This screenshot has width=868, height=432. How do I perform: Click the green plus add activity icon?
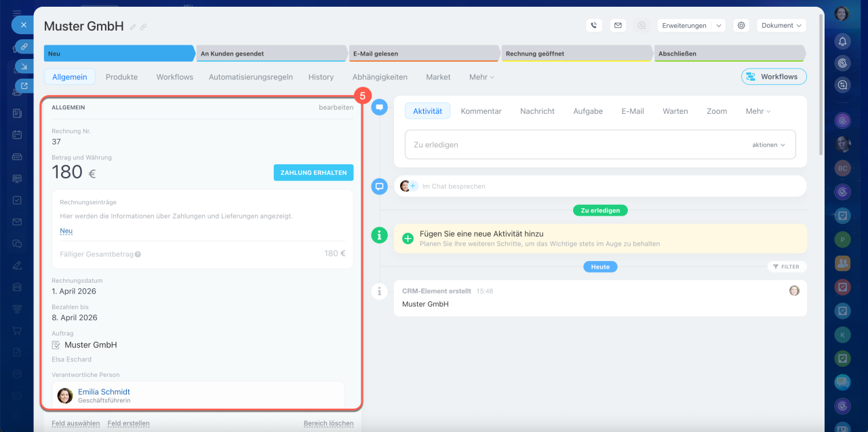pyautogui.click(x=408, y=238)
